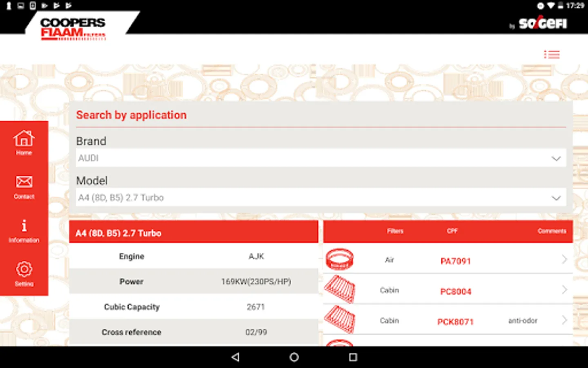The image size is (588, 368).
Task: Open the Information page icon
Action: point(24,226)
